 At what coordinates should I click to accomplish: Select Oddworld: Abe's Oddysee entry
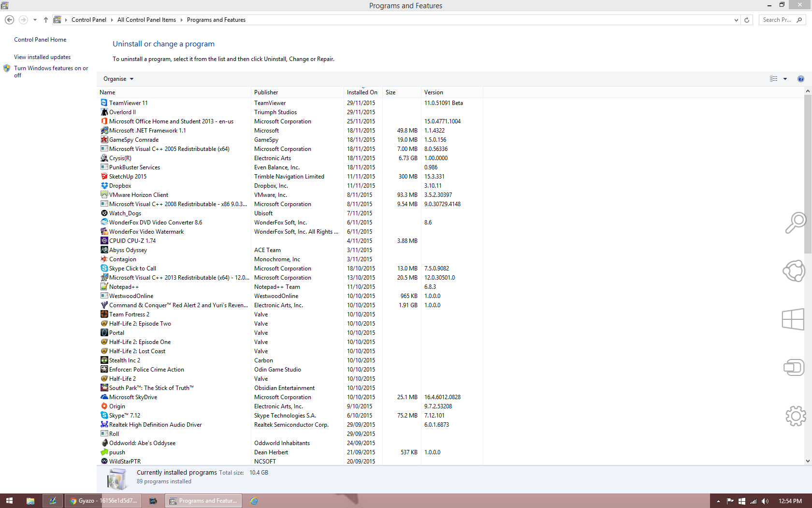(290, 443)
